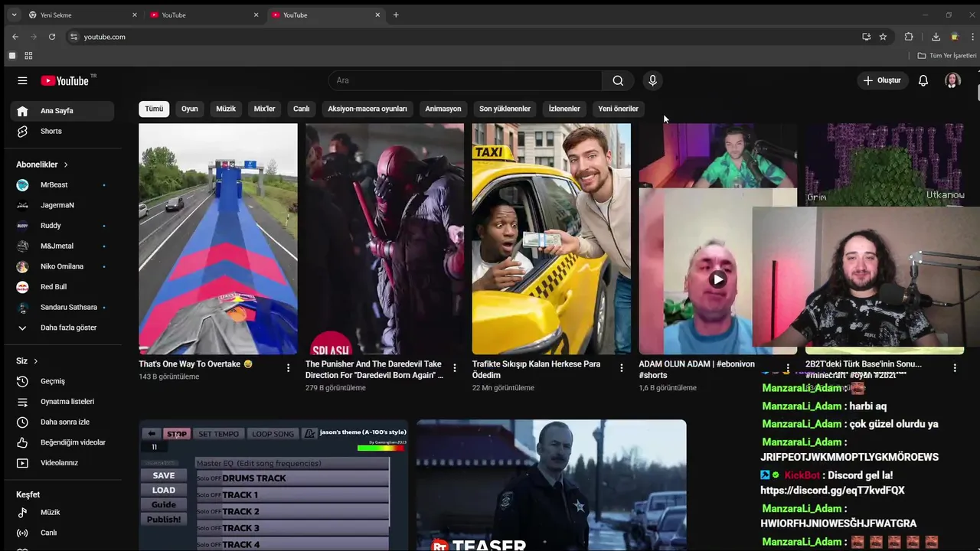The image size is (980, 551).
Task: Open options for the Punisher video
Action: coord(455,368)
